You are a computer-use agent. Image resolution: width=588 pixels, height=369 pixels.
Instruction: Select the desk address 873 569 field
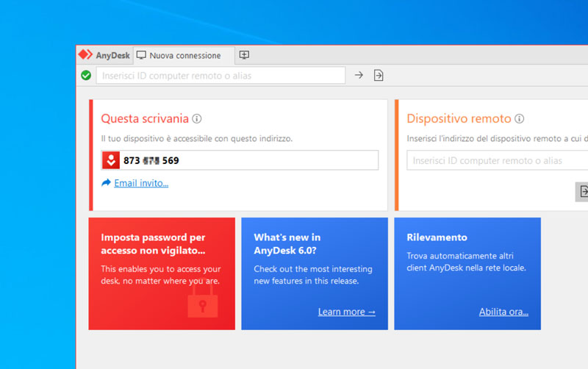(240, 160)
